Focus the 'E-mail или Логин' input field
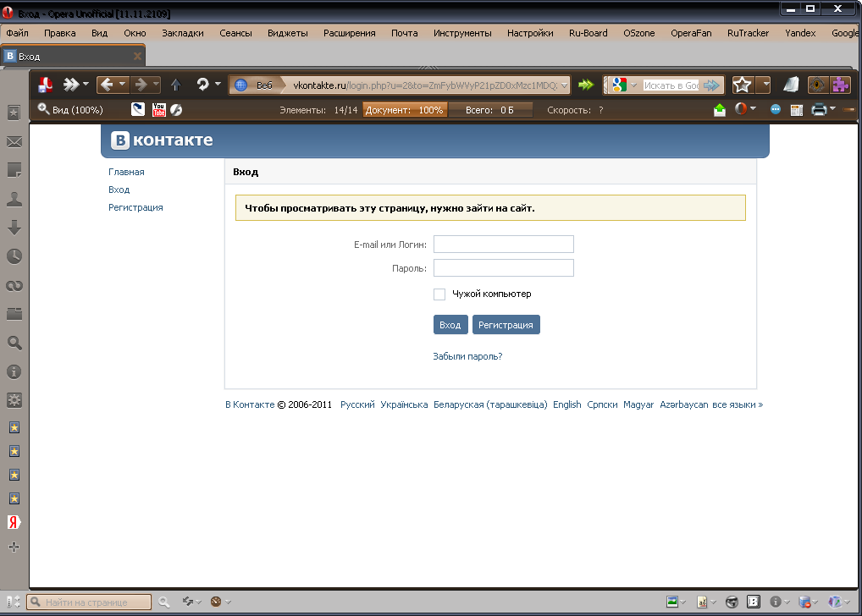This screenshot has height=616, width=862. pos(504,244)
